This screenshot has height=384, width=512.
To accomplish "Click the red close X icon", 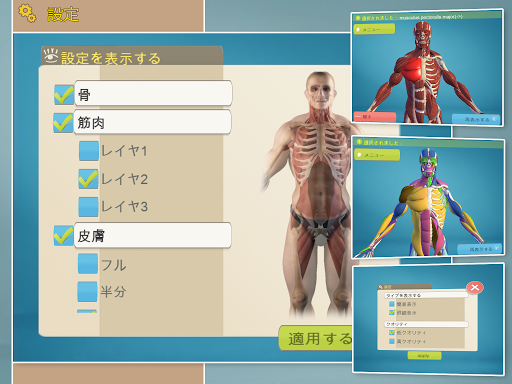I will point(475,287).
